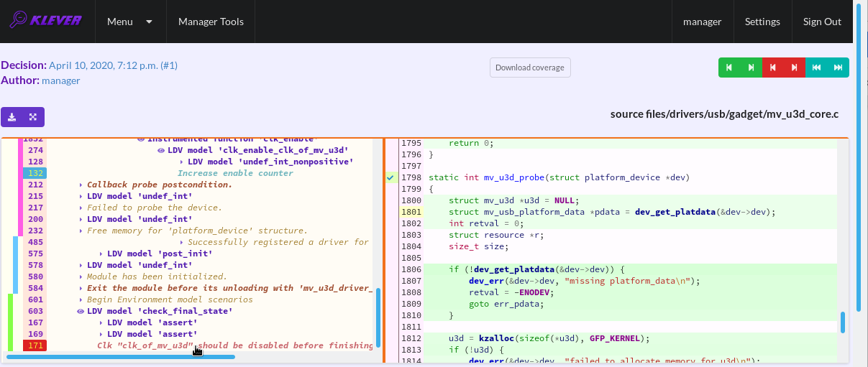Expand LDV model 'assert' on line 167
Screen dimensions: 868x367
click(x=101, y=322)
